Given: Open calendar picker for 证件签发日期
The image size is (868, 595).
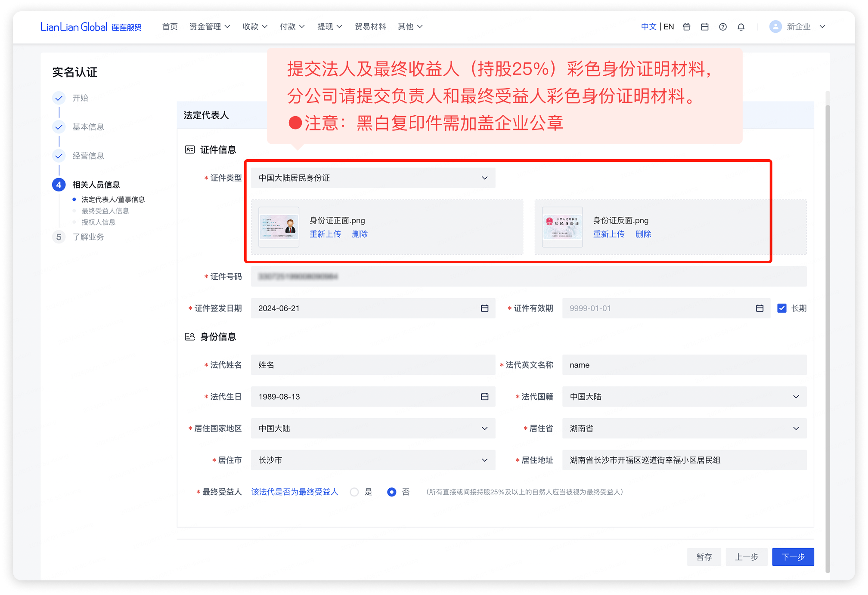Looking at the screenshot, I should point(484,308).
